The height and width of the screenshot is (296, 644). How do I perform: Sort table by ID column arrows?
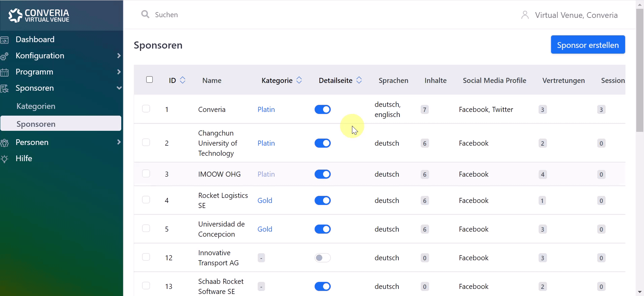coord(183,80)
